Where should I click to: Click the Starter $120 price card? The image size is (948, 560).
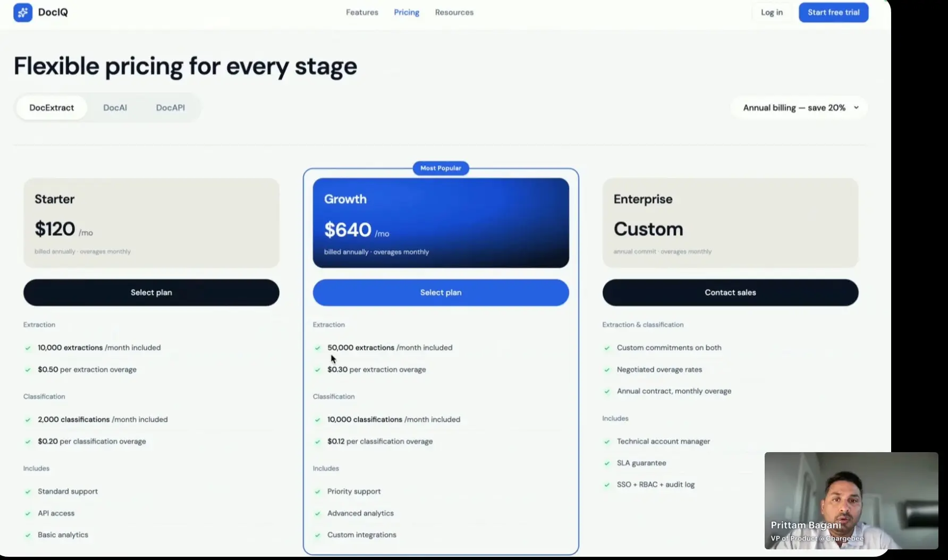click(x=151, y=223)
